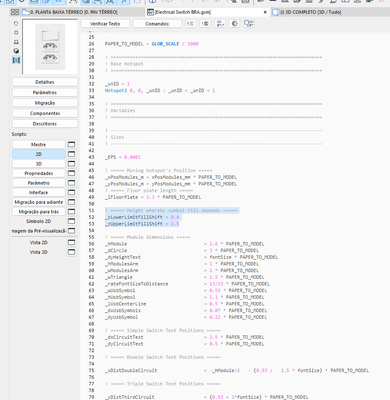Click _rateFontSizeToDistance line
Image resolution: width=390 pixels, height=400 pixels.
click(x=187, y=284)
